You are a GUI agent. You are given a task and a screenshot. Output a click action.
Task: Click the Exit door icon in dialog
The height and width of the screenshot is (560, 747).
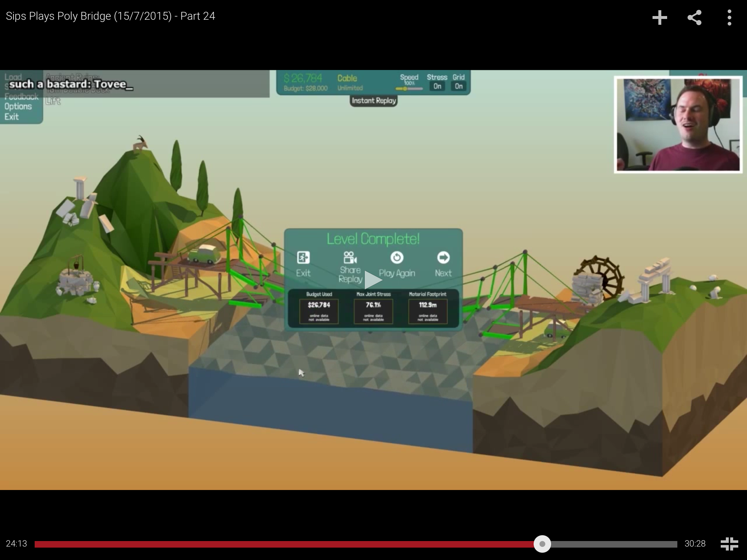[303, 258]
